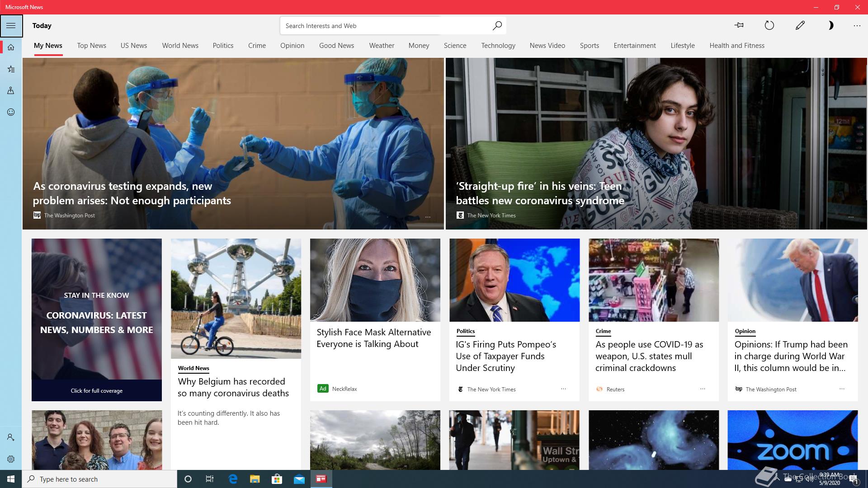Viewport: 868px width, 488px height.
Task: Open options on Pompeo article card
Action: (x=563, y=389)
